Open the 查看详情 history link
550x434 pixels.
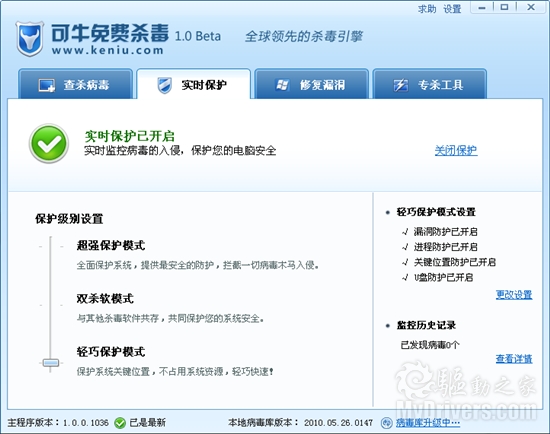[x=514, y=359]
